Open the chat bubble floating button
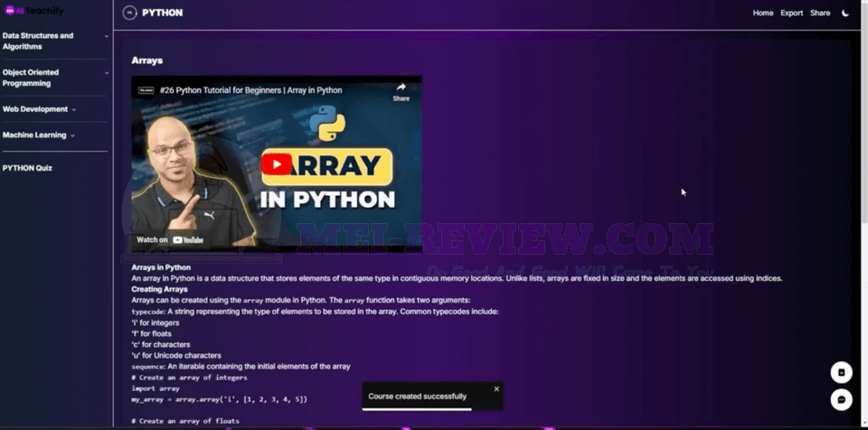 point(841,399)
